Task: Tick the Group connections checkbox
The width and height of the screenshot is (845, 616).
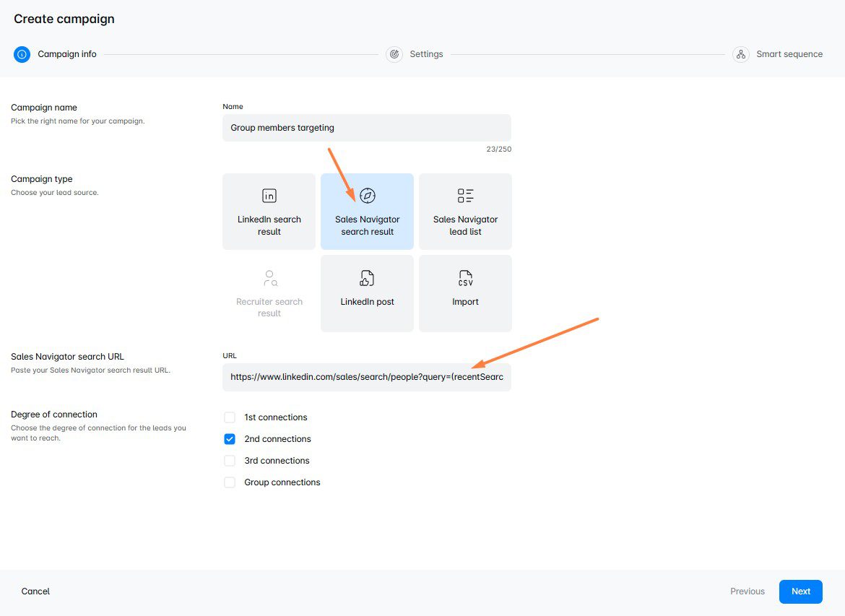Action: pyautogui.click(x=230, y=482)
